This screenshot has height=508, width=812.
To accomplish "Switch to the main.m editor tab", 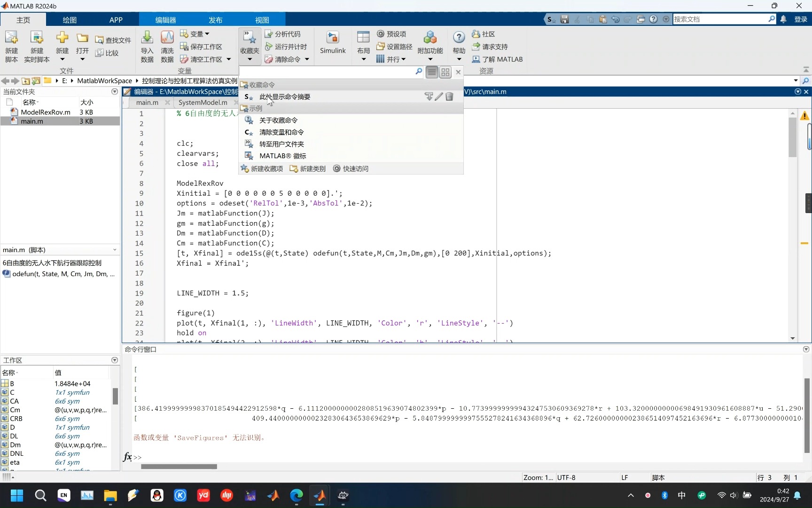I will pyautogui.click(x=147, y=103).
